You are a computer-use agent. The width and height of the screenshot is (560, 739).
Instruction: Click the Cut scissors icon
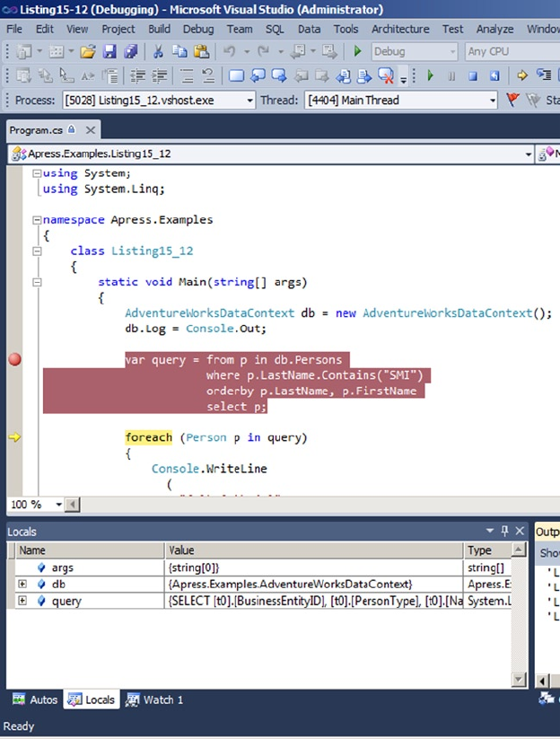point(158,52)
